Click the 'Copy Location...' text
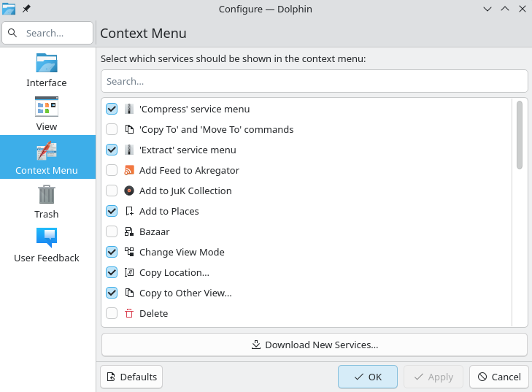This screenshot has height=392, width=532. (174, 272)
